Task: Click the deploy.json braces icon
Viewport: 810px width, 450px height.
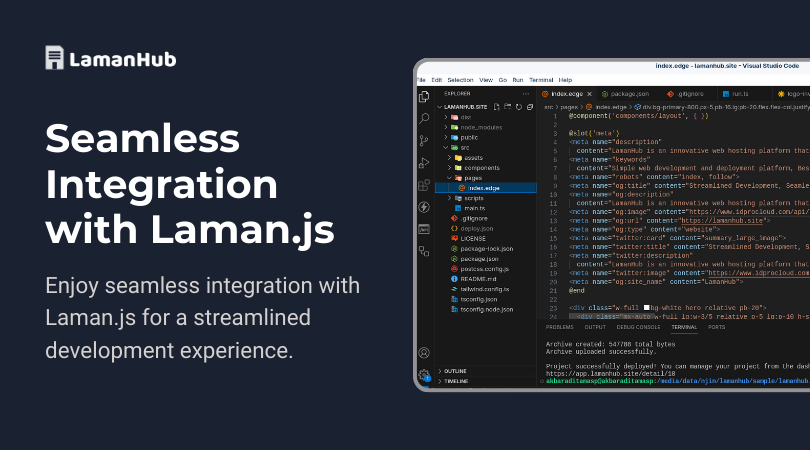Action: point(454,228)
